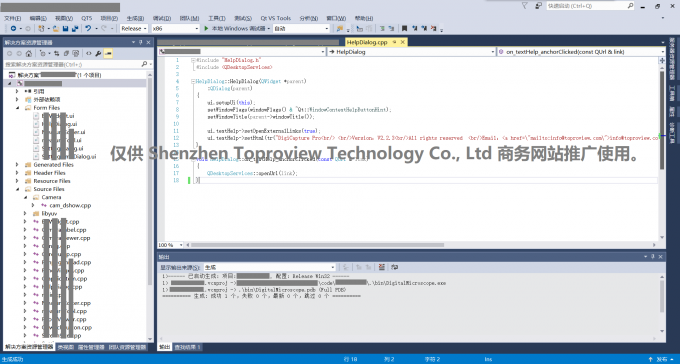This screenshot has height=364, width=680.
Task: Click the notifications flag icon in title bar
Action: (x=524, y=6)
